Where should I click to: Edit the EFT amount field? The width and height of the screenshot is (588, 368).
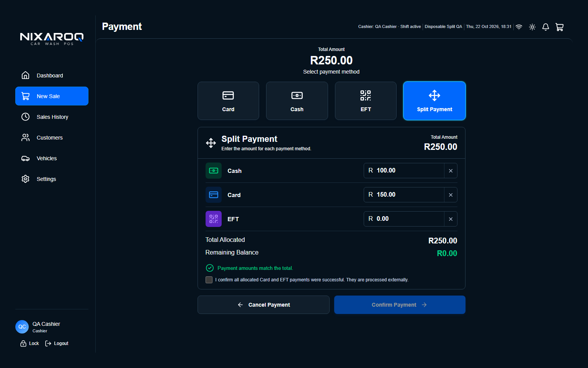tap(404, 219)
